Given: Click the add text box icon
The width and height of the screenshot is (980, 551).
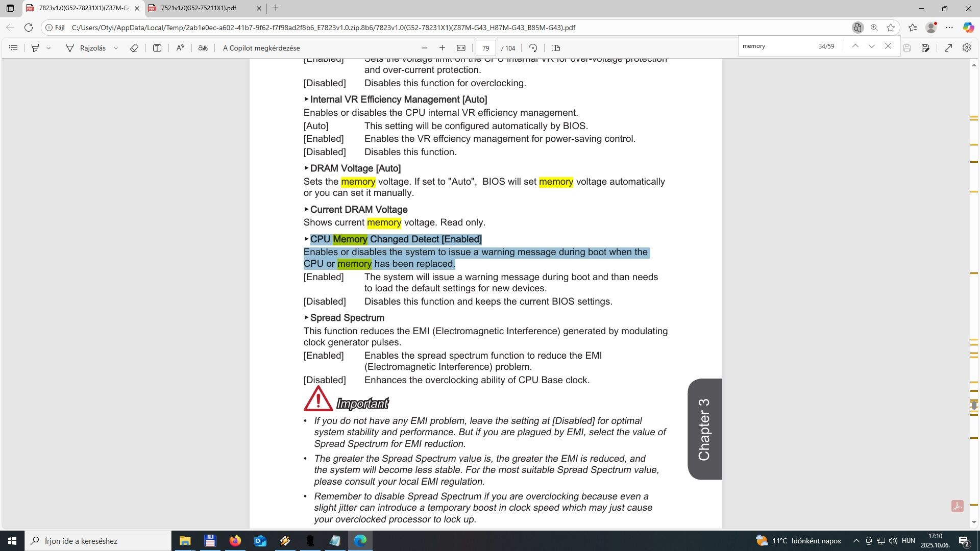Looking at the screenshot, I should click(x=157, y=48).
